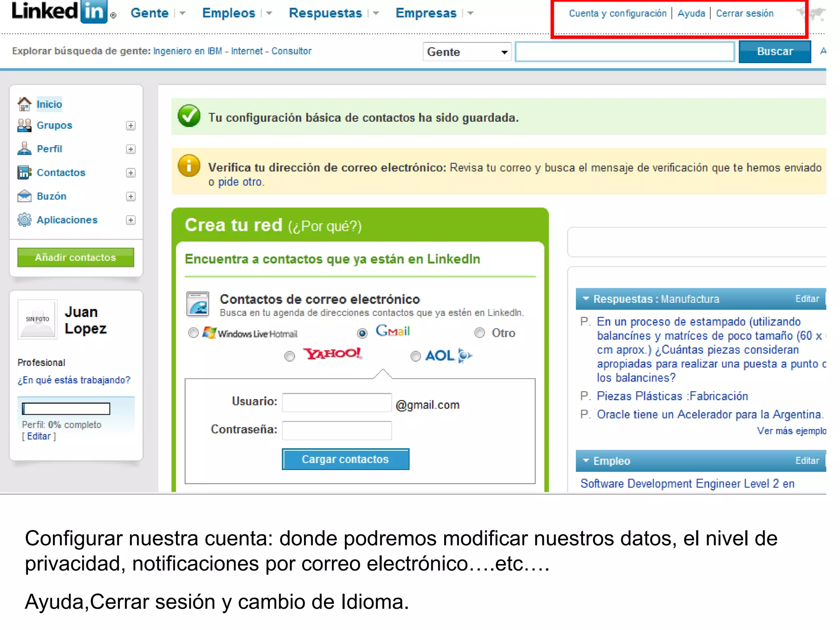Image resolution: width=840 pixels, height=630 pixels.
Task: Open the Gente menu dropdown arrow
Action: 183,14
